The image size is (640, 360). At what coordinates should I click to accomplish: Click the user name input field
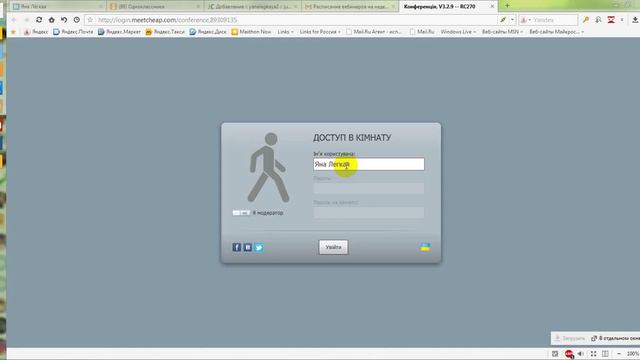pos(369,164)
